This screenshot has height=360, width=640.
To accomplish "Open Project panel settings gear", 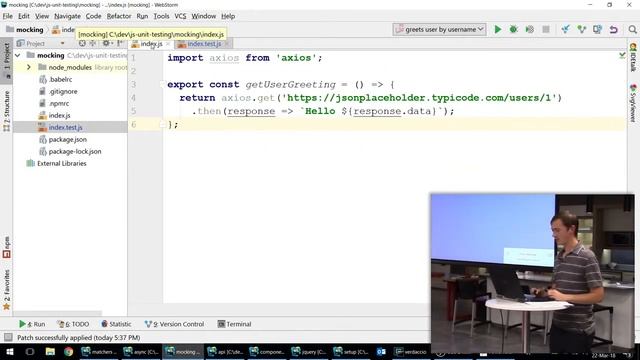I will 107,43.
